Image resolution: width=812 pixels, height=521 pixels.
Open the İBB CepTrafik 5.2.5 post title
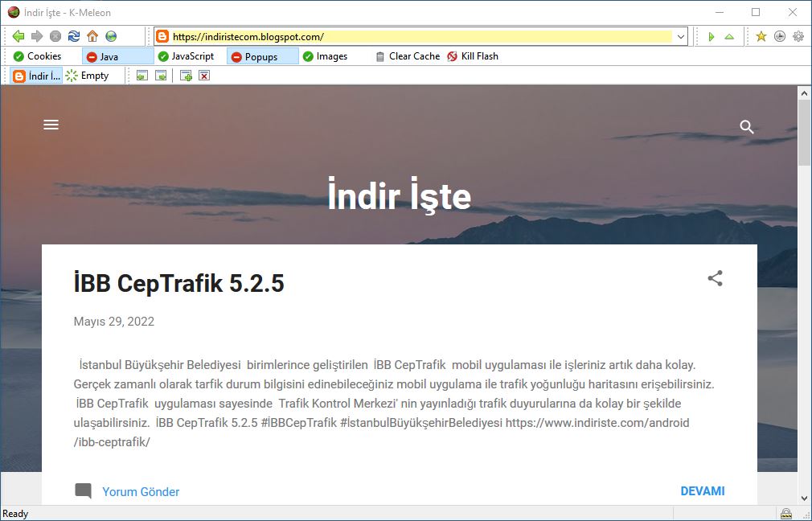178,283
